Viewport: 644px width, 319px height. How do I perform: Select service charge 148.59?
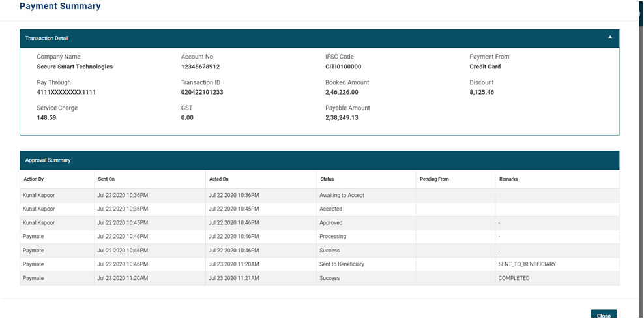point(46,117)
